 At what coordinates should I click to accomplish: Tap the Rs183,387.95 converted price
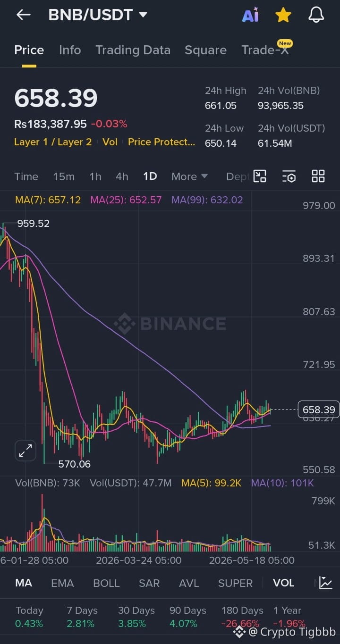coord(51,124)
